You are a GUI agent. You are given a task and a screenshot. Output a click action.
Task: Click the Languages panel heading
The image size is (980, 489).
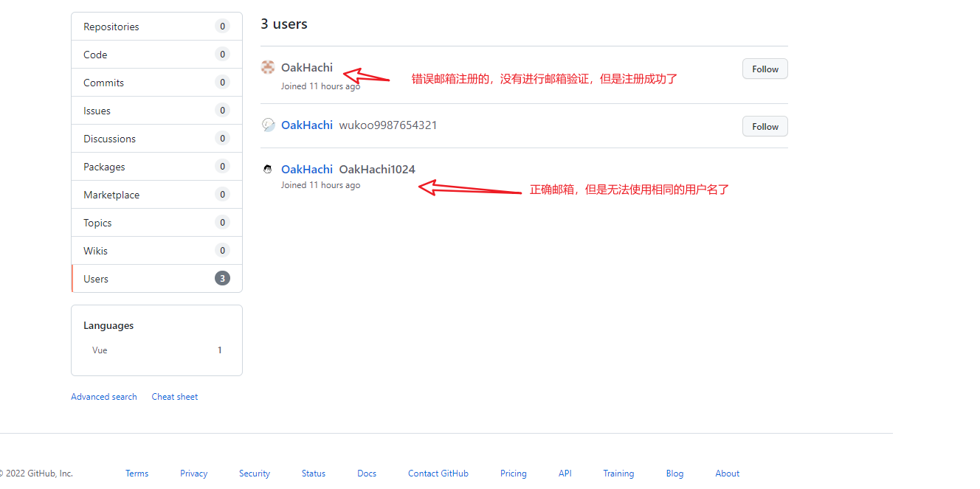108,325
